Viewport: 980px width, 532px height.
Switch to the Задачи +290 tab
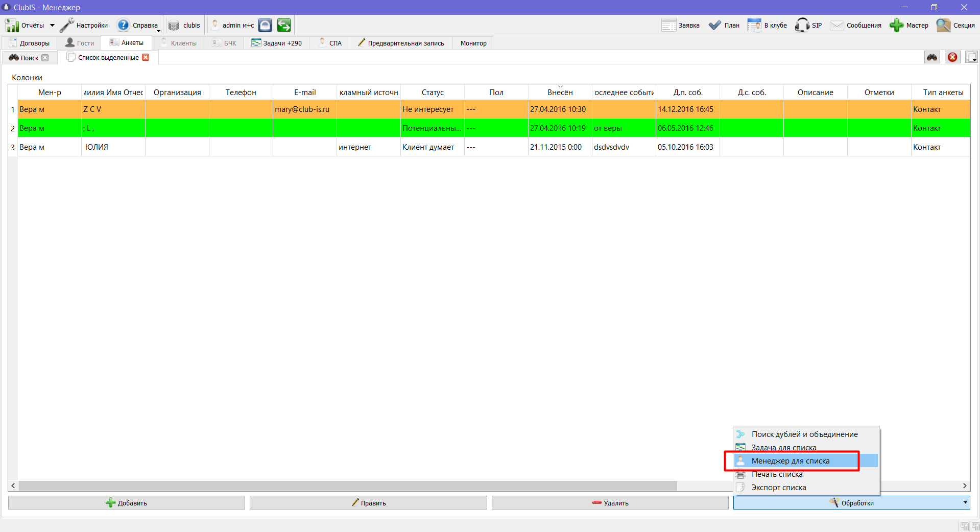click(277, 43)
